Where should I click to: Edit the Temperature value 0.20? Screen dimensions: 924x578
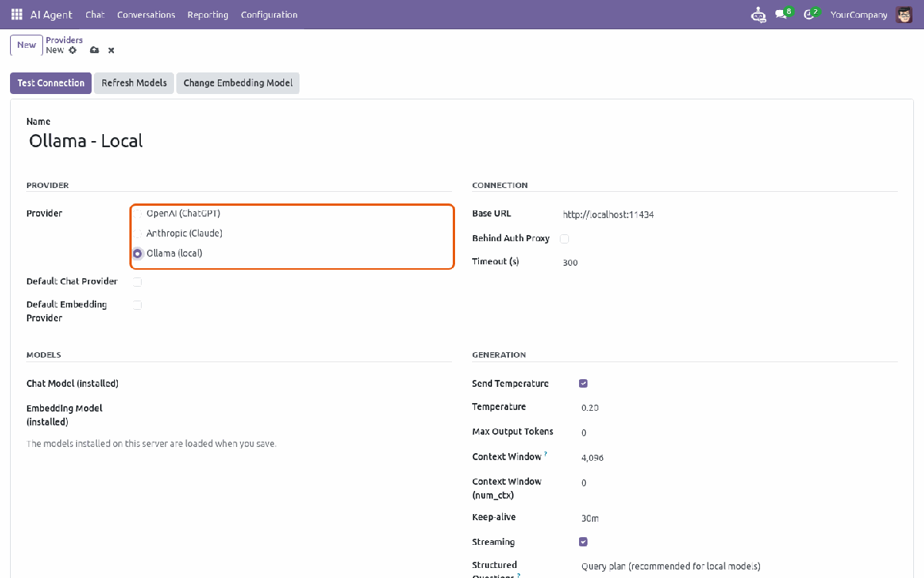[x=738, y=408]
